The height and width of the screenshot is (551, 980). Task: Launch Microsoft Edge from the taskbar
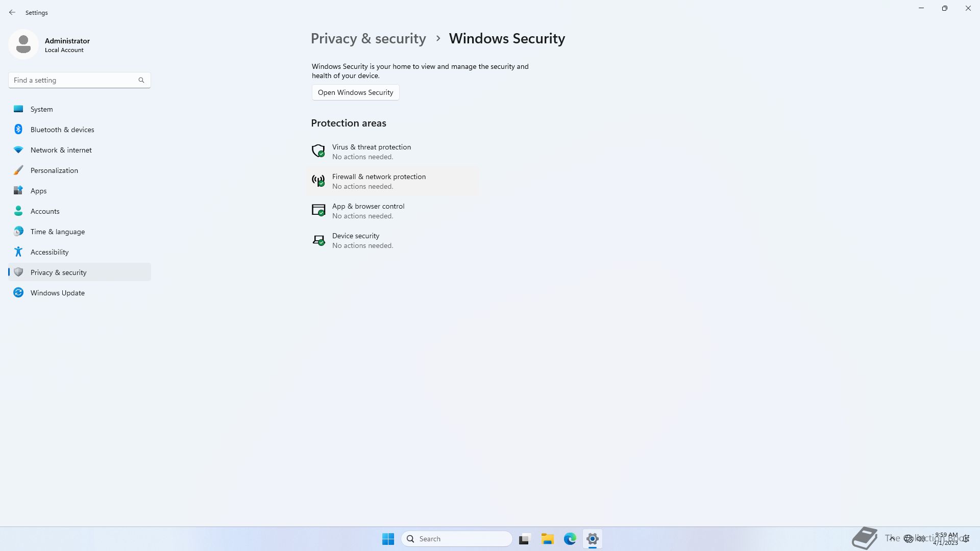pyautogui.click(x=570, y=539)
